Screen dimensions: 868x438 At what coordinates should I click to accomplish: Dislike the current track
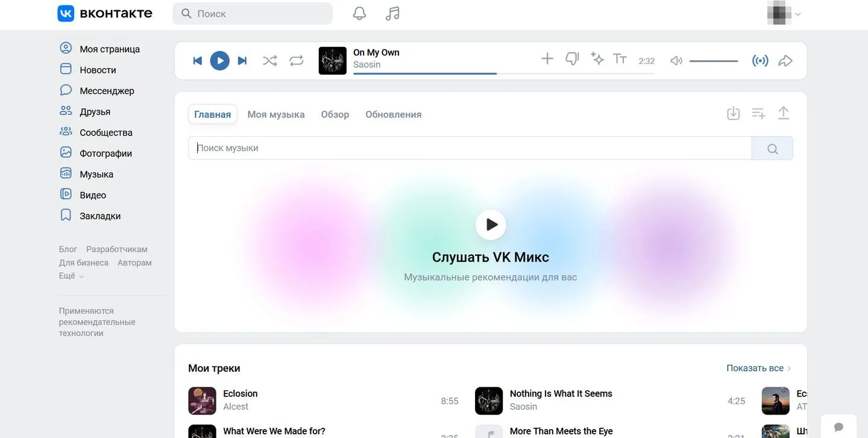pos(572,58)
